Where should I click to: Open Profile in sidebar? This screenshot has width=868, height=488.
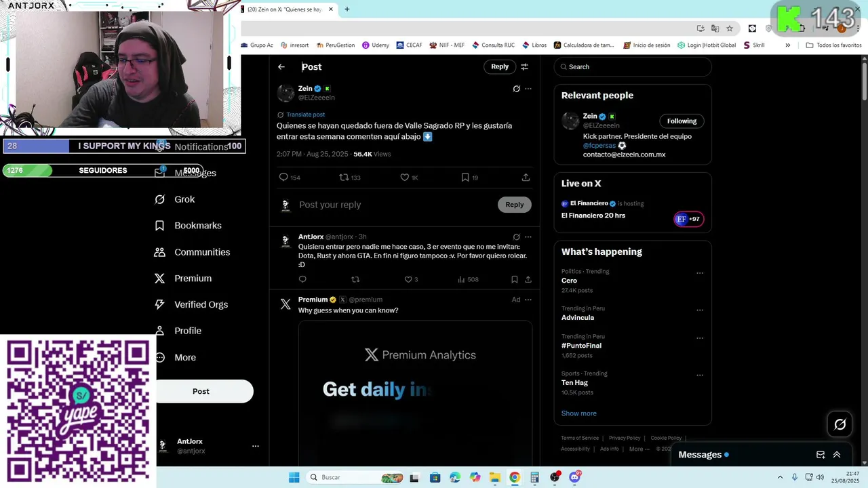pyautogui.click(x=178, y=331)
